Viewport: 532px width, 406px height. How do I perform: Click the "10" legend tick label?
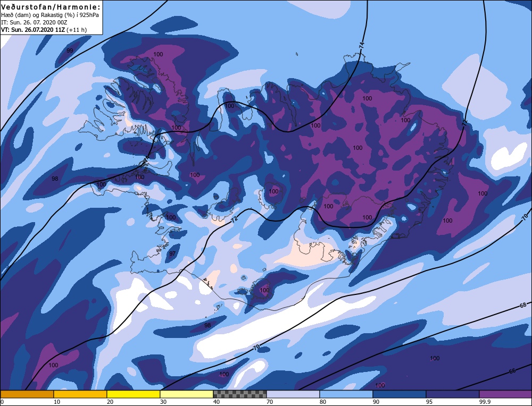(x=57, y=402)
